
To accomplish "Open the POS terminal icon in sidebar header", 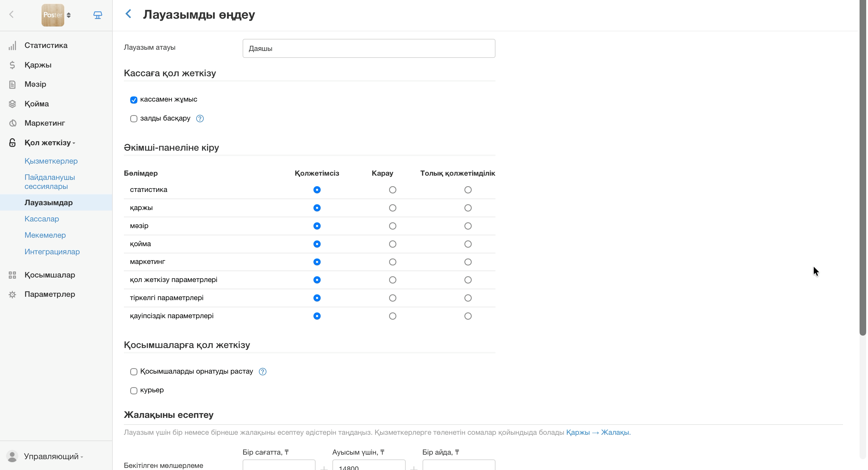I will point(98,15).
